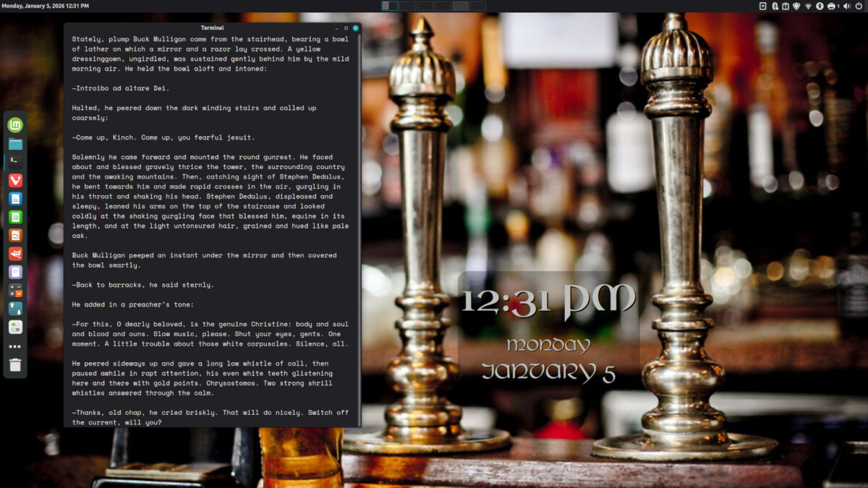
Task: Open the orange document viewer in the dock
Action: (x=13, y=235)
